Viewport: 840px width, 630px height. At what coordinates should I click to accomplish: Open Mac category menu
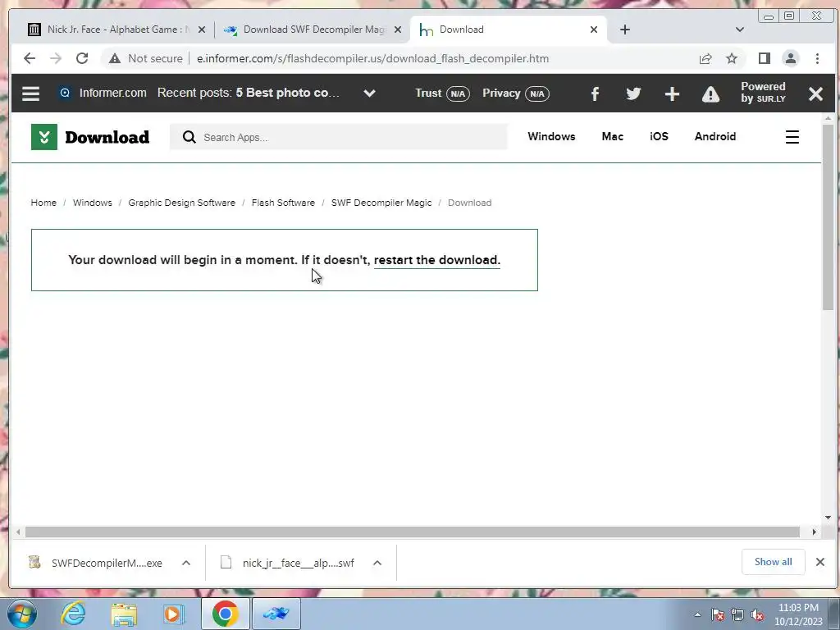[x=612, y=137]
